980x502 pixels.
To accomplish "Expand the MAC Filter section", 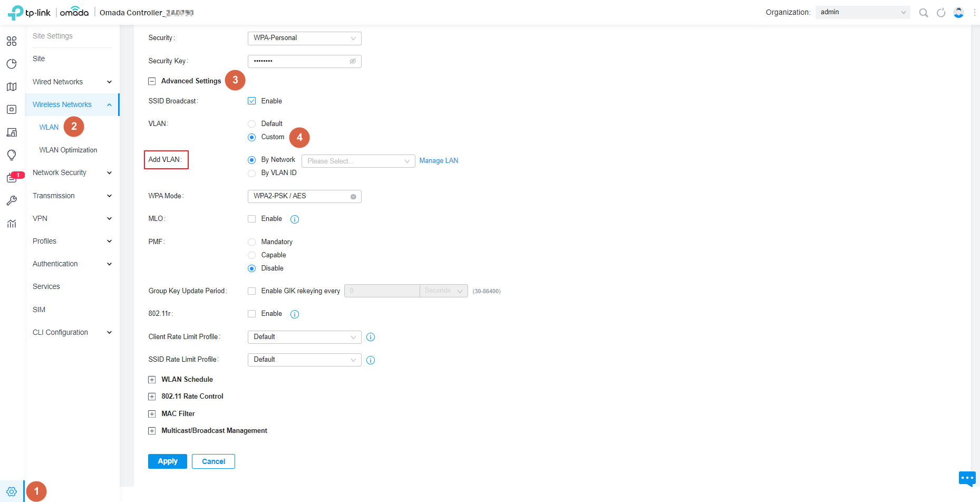I will 152,414.
